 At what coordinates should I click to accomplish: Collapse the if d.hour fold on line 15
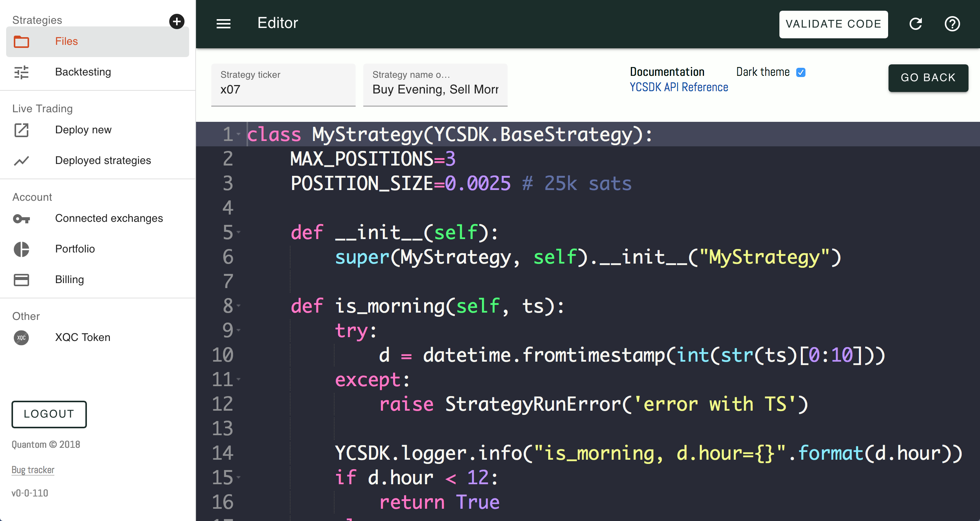coord(238,477)
